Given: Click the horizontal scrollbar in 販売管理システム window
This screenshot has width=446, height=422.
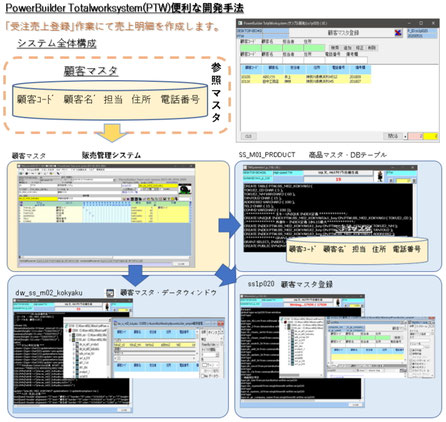Looking at the screenshot, I should [104, 257].
